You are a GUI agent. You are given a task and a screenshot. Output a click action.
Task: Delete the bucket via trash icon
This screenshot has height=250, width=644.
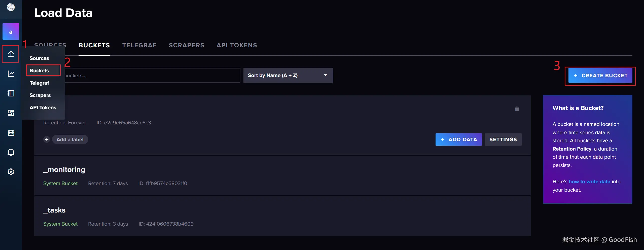[517, 109]
